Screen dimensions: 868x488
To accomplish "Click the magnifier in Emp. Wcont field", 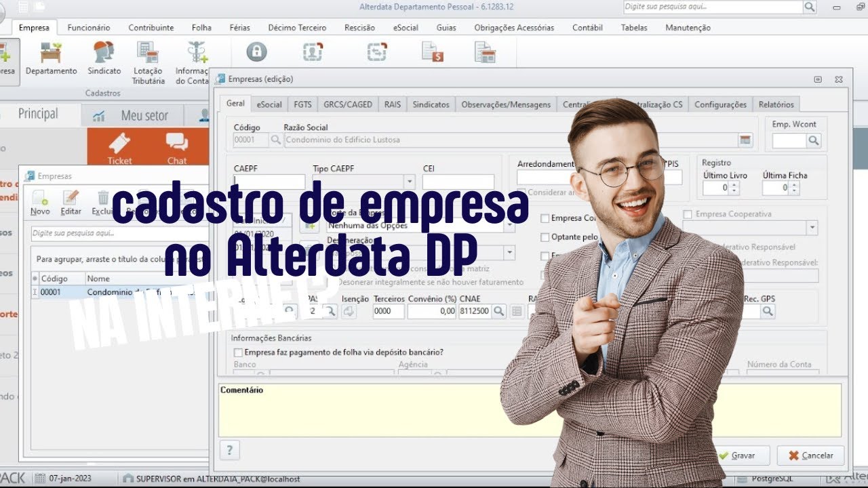I will (x=814, y=140).
